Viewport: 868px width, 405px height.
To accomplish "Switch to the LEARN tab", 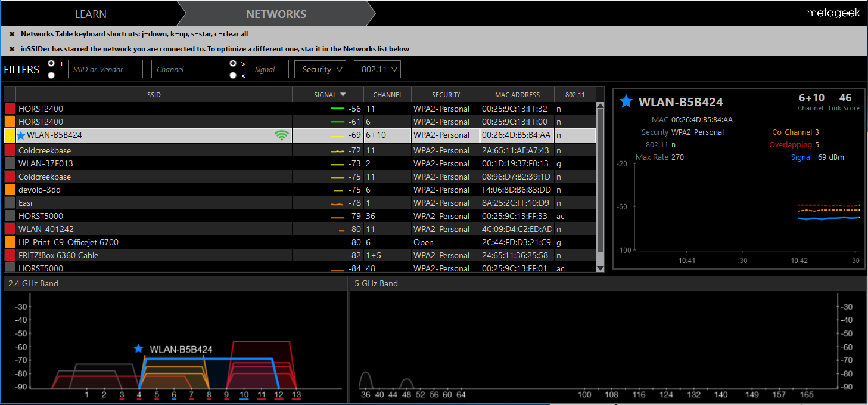I will 91,14.
